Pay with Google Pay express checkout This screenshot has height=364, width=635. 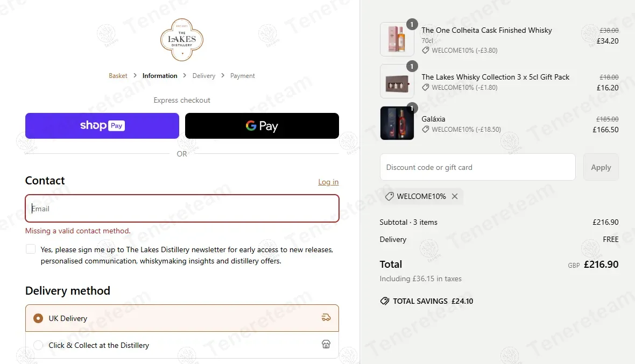262,126
